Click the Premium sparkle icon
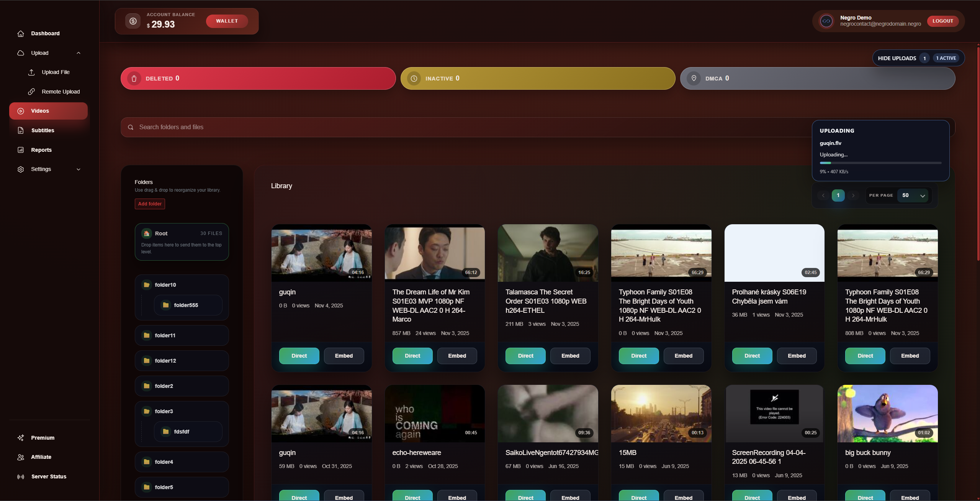 click(21, 438)
